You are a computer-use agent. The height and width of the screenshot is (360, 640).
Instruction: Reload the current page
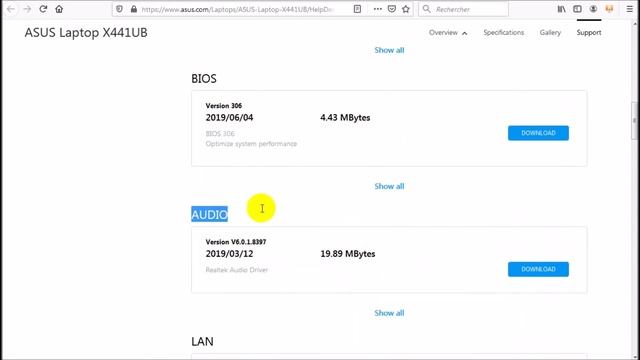tap(43, 9)
